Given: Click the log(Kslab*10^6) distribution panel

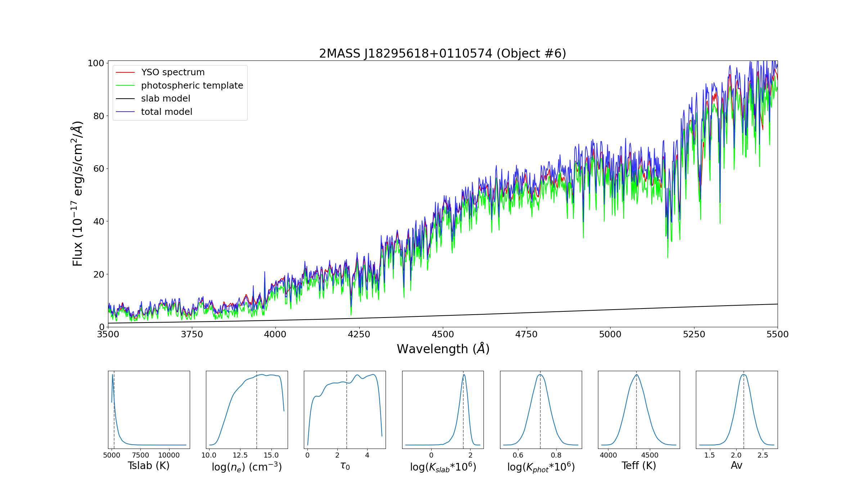Looking at the screenshot, I should 443,410.
